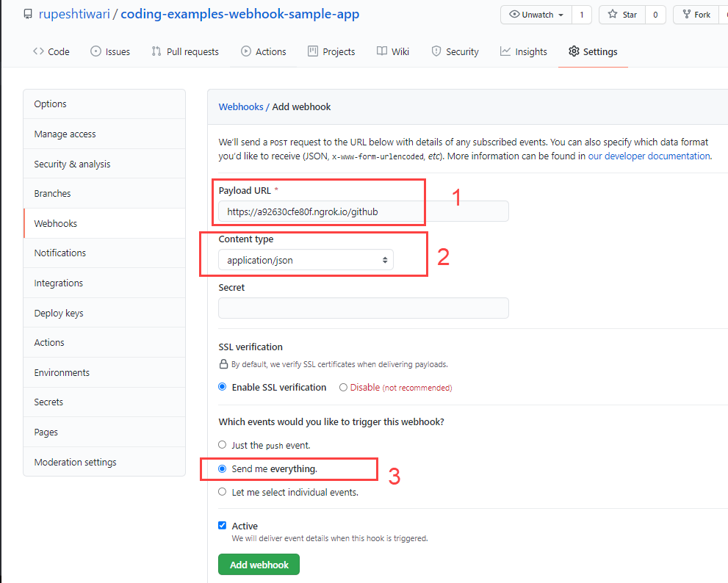The width and height of the screenshot is (728, 583).
Task: Switch to the Security tab
Action: 455,51
